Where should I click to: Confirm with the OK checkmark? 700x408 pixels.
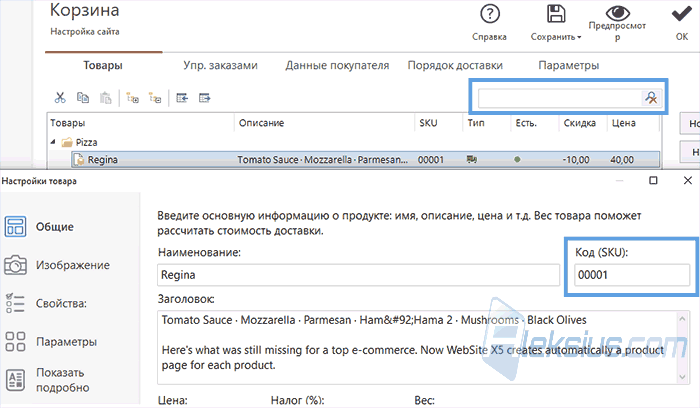(682, 14)
